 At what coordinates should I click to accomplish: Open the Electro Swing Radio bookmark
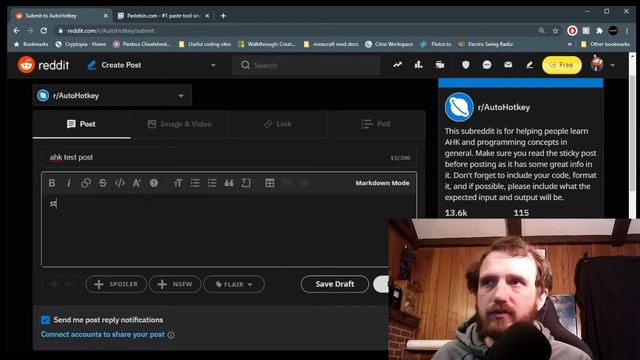coord(486,44)
